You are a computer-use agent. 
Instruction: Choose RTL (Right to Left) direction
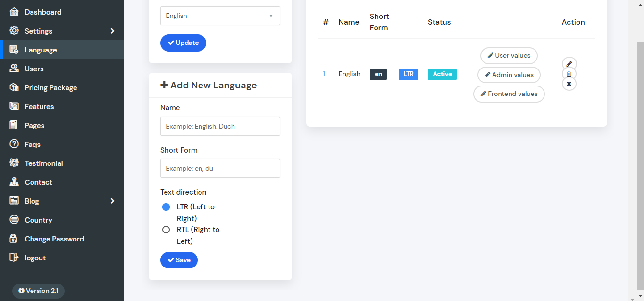[166, 230]
